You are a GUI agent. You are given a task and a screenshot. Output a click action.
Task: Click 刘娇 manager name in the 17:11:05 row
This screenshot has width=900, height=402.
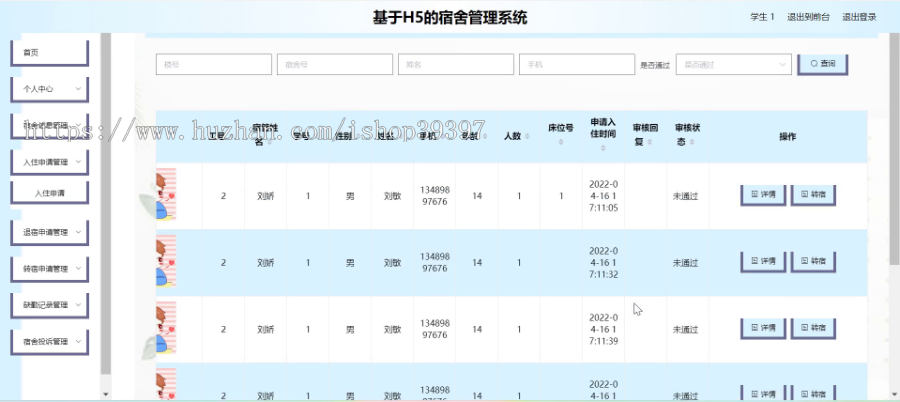tap(266, 196)
